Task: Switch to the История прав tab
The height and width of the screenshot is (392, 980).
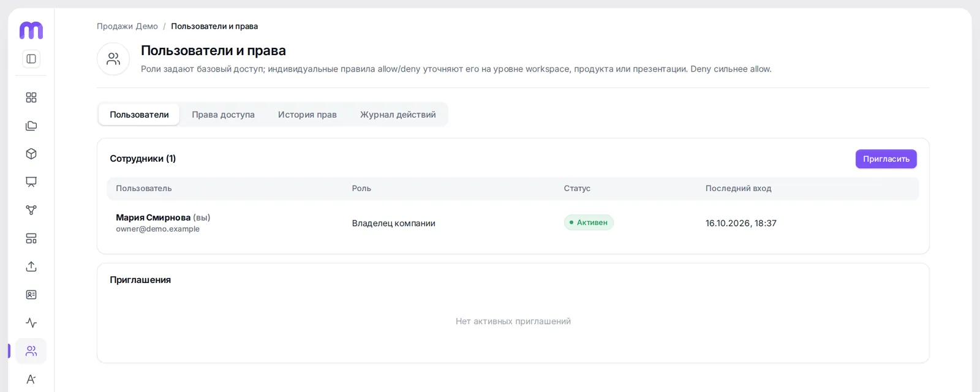Action: tap(307, 115)
